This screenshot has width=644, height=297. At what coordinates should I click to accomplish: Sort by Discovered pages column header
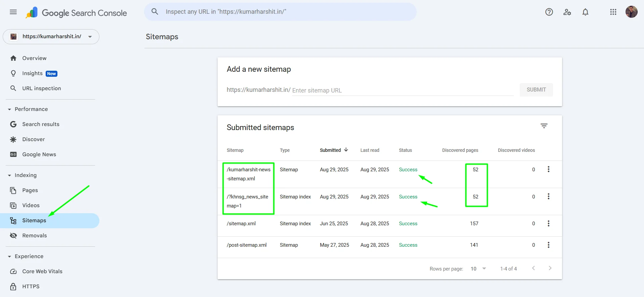point(460,150)
